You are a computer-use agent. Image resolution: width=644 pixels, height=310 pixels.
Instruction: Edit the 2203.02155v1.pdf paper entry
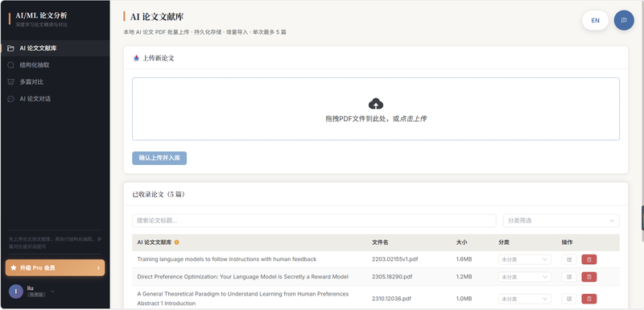point(569,259)
